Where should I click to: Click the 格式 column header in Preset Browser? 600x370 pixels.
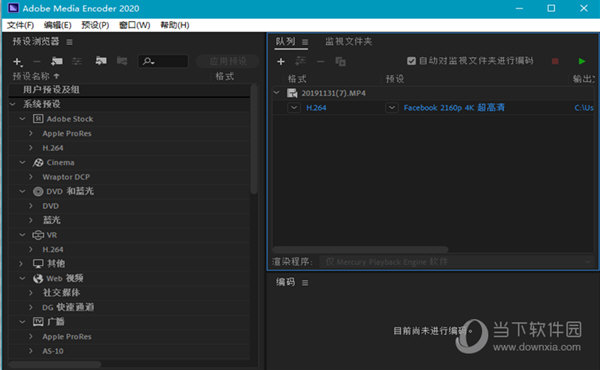[225, 76]
